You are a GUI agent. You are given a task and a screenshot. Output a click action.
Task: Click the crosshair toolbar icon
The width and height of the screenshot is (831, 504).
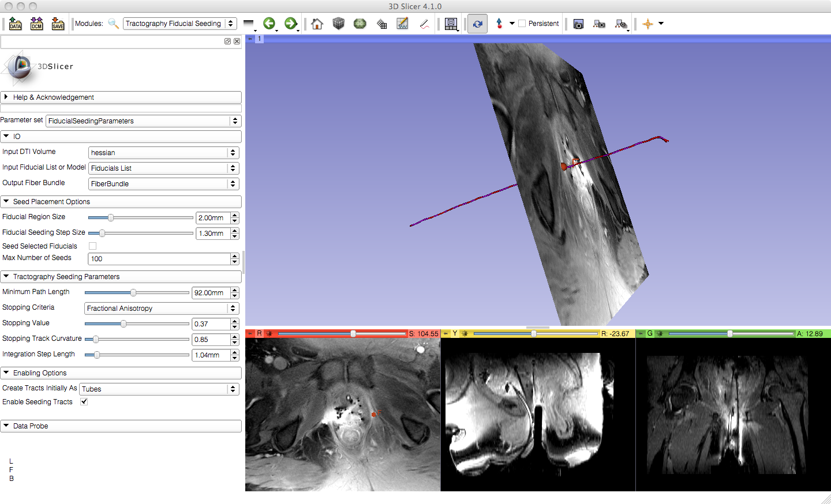[647, 24]
